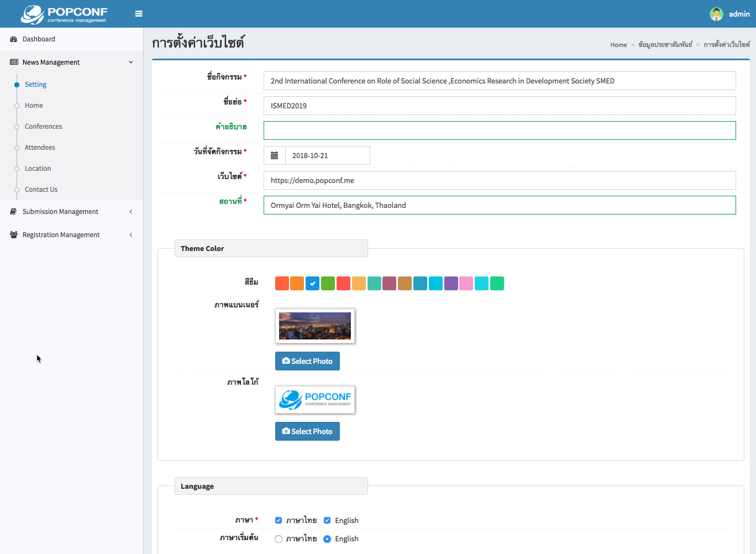The height and width of the screenshot is (554, 756).
Task: Click the News Management newspaper icon
Action: tap(14, 62)
